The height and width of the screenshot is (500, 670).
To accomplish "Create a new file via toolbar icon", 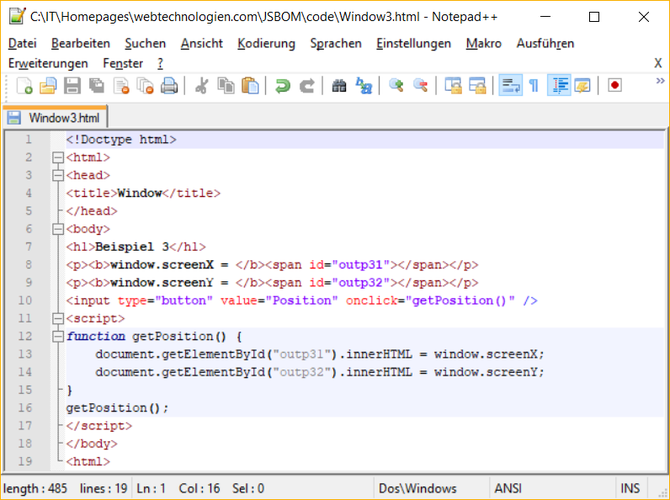I will 24,85.
